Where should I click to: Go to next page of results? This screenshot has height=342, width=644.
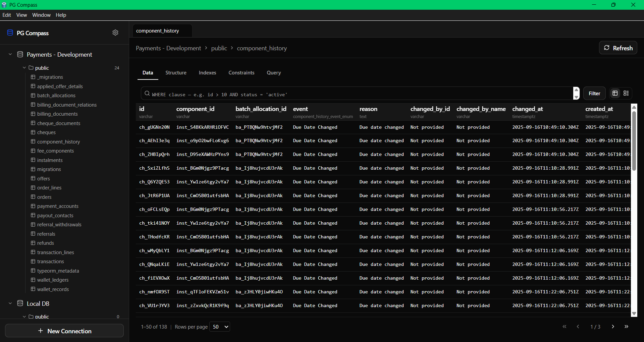(613, 327)
